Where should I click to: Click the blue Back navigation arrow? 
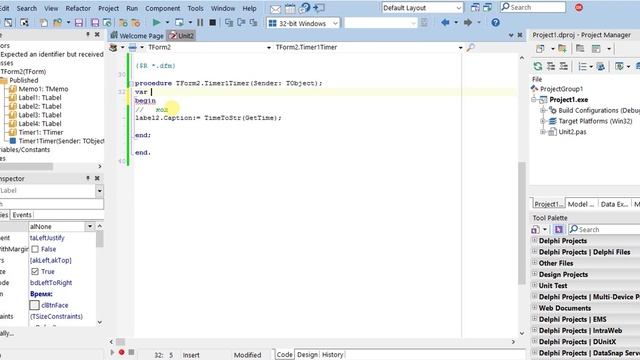445,23
